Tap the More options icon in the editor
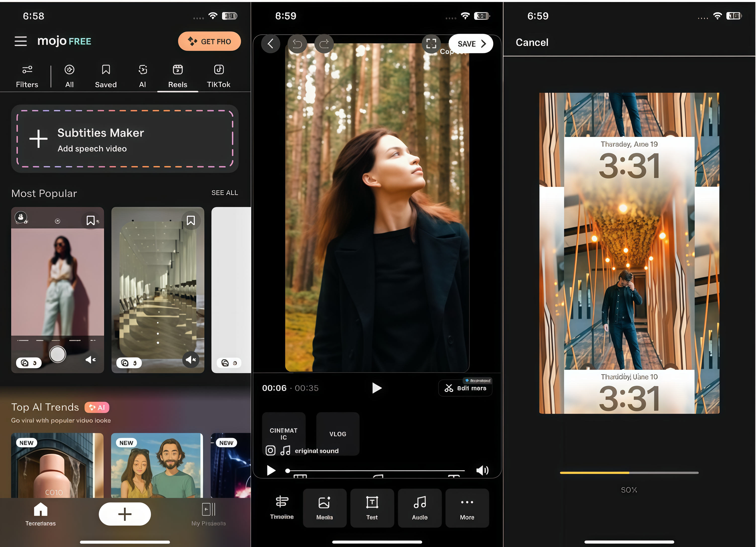The height and width of the screenshot is (547, 756). [467, 508]
